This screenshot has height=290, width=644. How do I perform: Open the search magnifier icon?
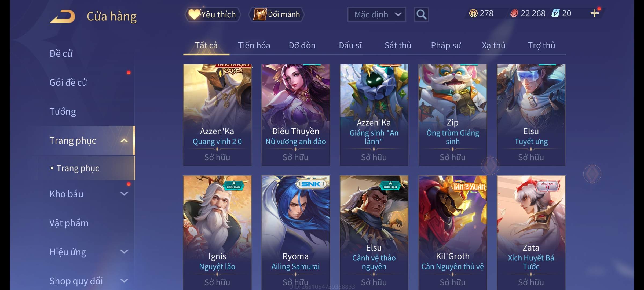pos(421,15)
